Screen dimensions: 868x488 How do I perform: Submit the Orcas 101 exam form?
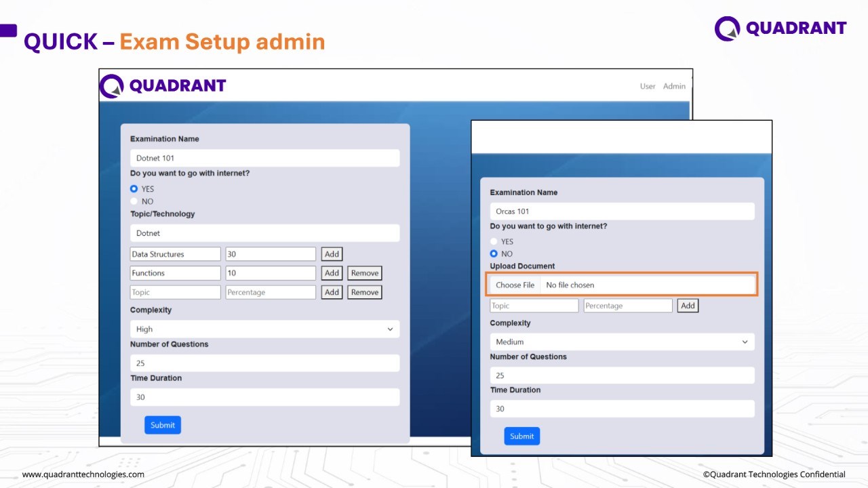tap(522, 436)
